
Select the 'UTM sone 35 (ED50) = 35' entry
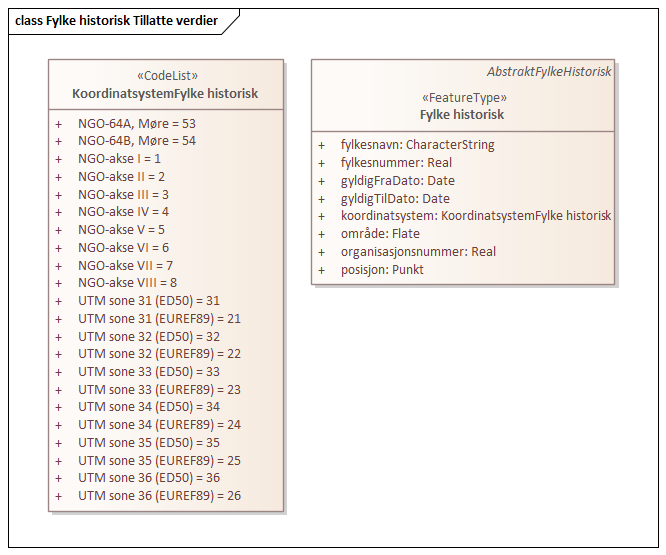click(x=149, y=443)
